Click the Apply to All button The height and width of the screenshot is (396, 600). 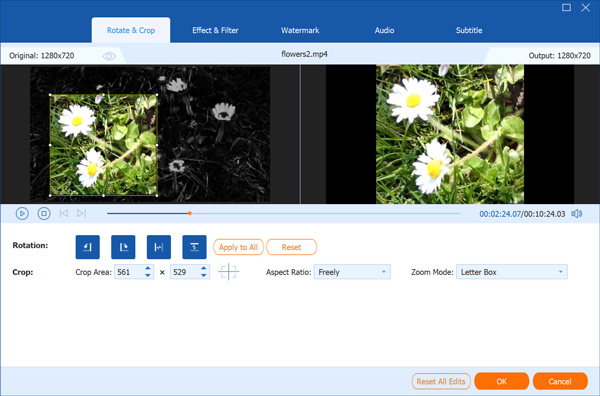(238, 247)
